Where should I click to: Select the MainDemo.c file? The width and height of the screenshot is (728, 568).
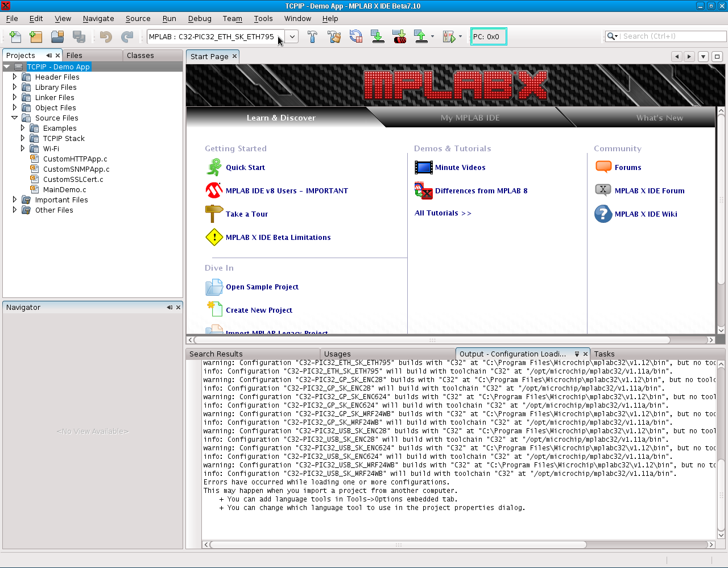[x=64, y=190]
